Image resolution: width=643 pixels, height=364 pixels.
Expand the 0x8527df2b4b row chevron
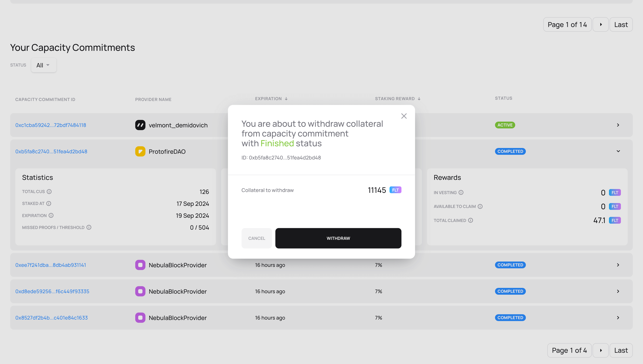(618, 318)
